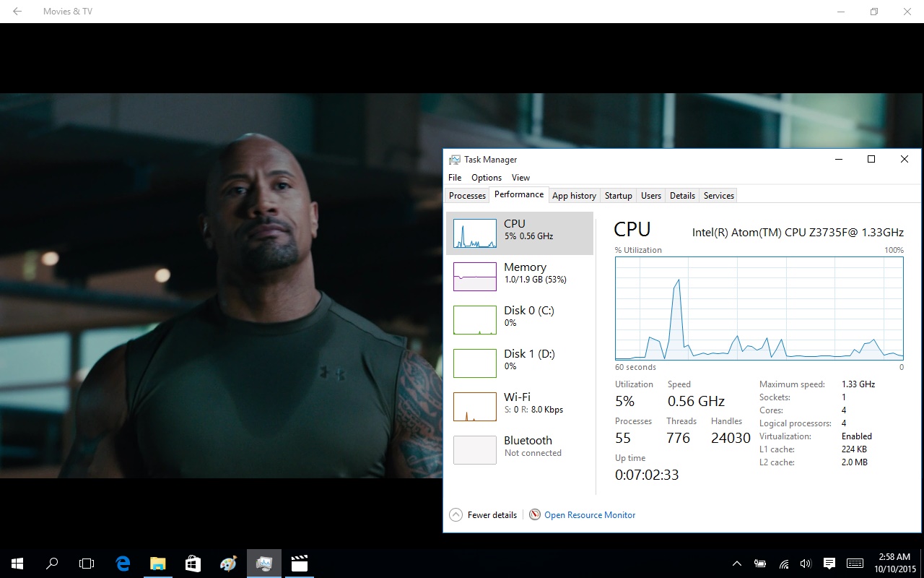Click the 0:07:02:33 up time value
This screenshot has width=924, height=578.
tap(647, 475)
